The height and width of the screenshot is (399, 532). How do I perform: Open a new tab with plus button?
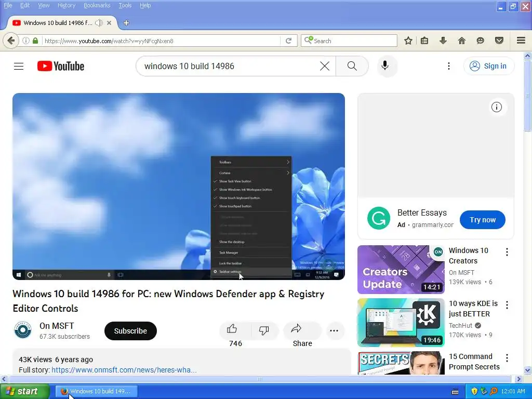[126, 23]
